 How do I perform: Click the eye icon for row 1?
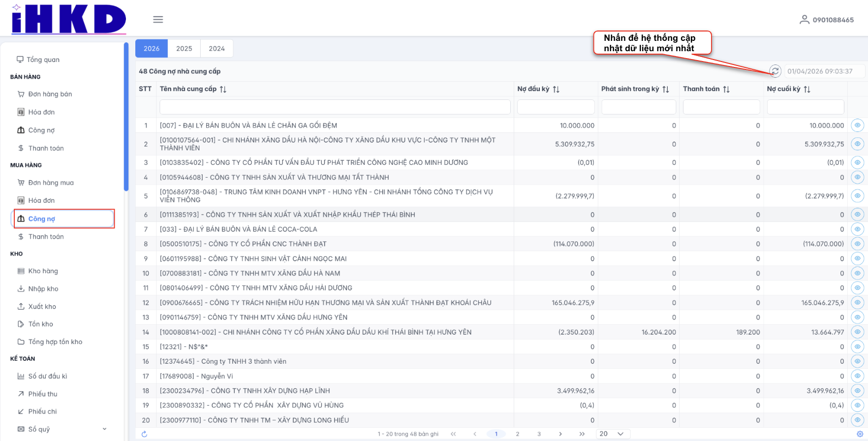[x=857, y=126]
